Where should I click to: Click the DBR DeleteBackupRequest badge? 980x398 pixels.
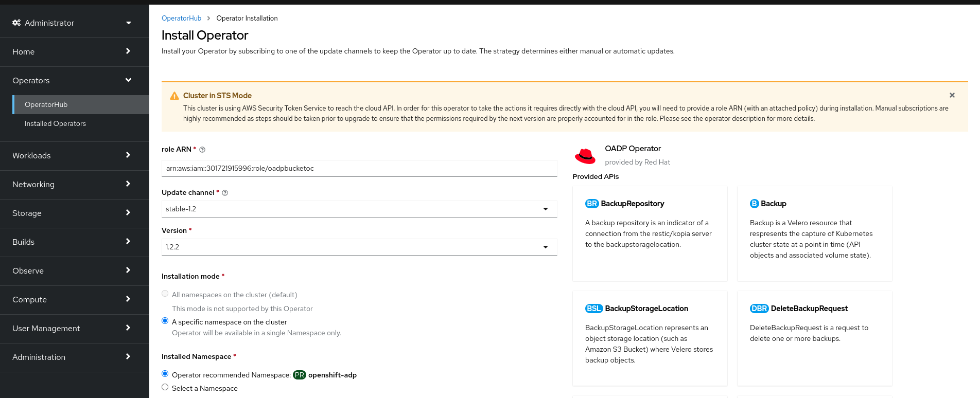(x=759, y=309)
